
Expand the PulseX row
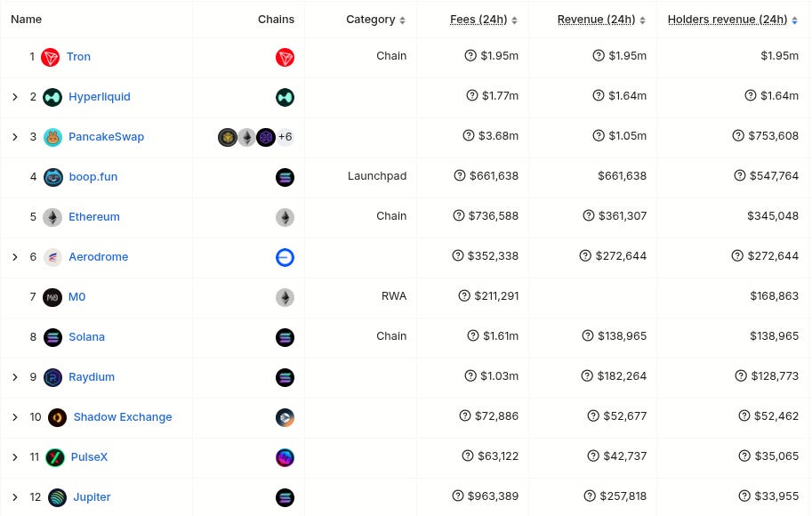15,457
